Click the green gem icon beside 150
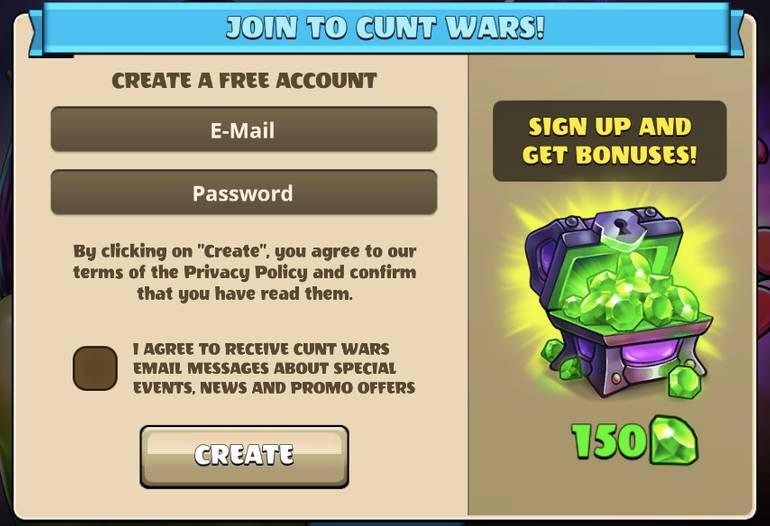Screen dimensions: 770x526 coord(674,440)
